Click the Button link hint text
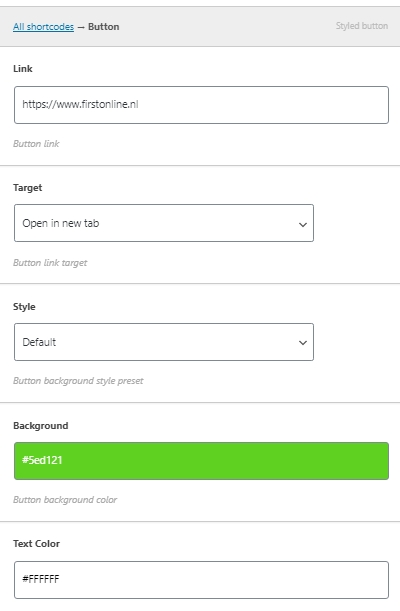This screenshot has height=611, width=400. click(x=36, y=144)
